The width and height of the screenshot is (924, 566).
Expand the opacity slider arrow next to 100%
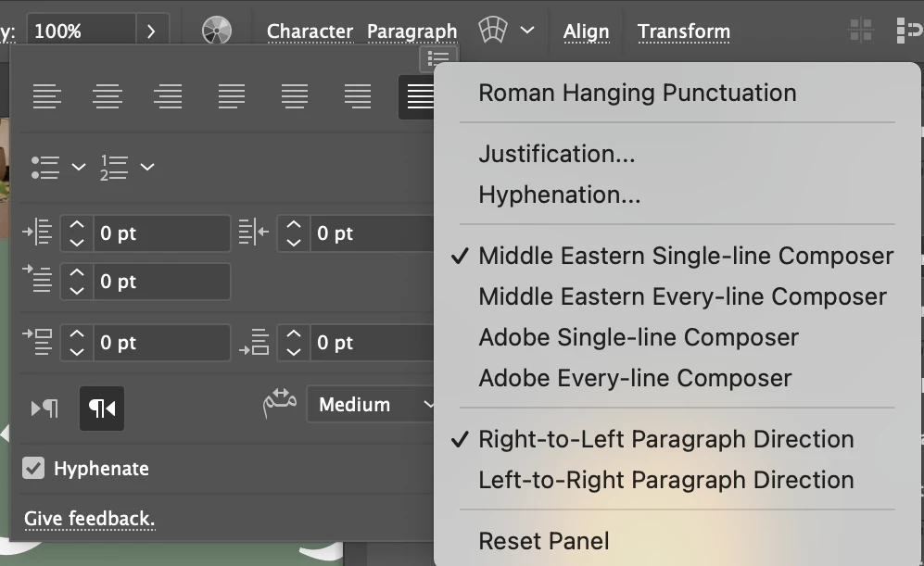tap(152, 31)
